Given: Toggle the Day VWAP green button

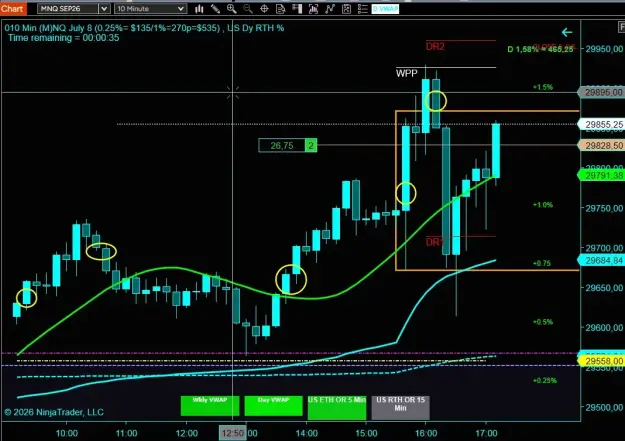Looking at the screenshot, I should 273,406.
